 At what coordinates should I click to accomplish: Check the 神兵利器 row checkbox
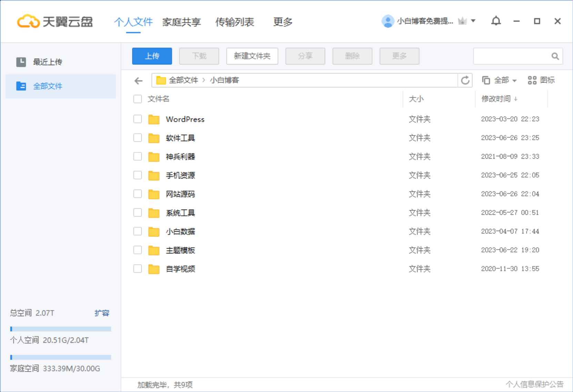coord(138,157)
